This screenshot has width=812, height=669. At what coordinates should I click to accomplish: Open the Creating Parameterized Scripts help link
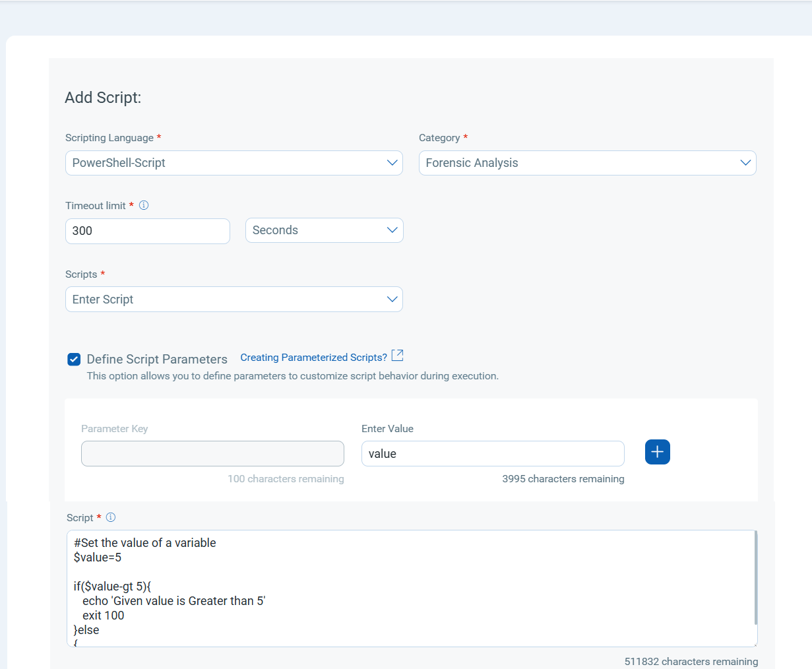[x=313, y=358]
